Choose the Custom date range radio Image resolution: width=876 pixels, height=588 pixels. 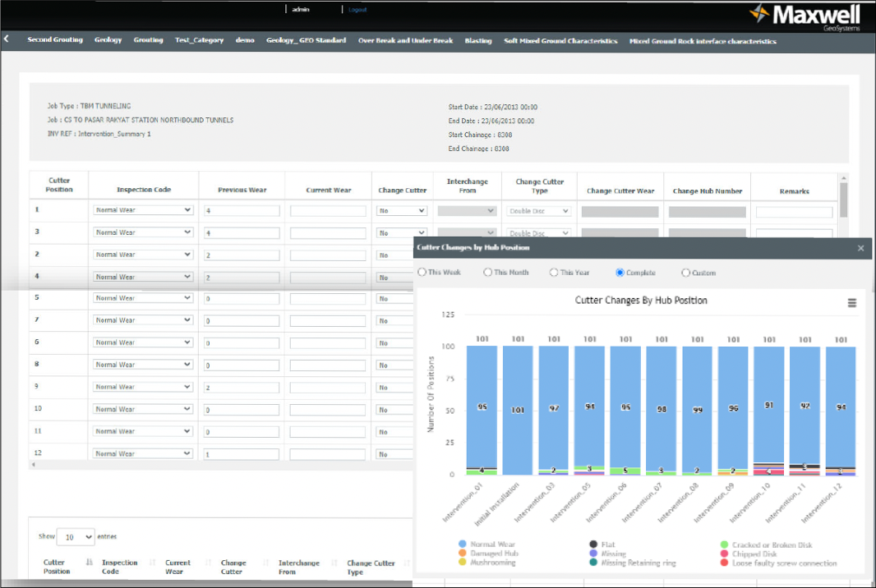pyautogui.click(x=685, y=273)
